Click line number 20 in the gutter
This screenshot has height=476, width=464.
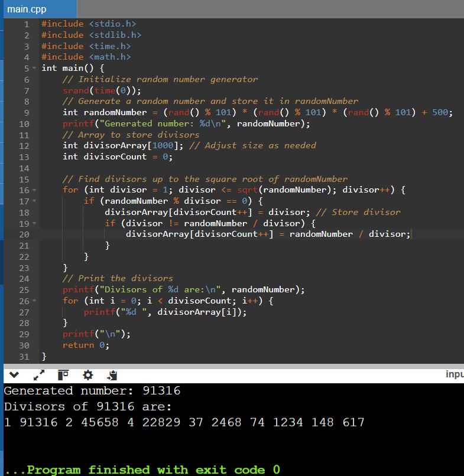tap(24, 234)
